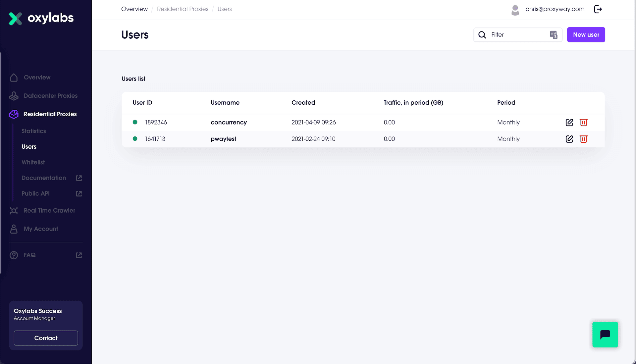This screenshot has width=636, height=364.
Task: Click the search magnifier icon
Action: pyautogui.click(x=482, y=35)
